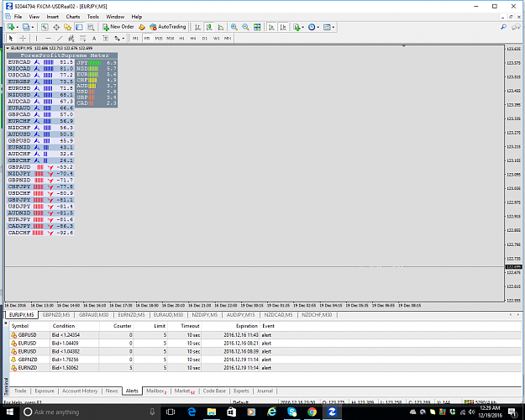Expand the Arrows objects dropdown
The width and height of the screenshot is (525, 420).
[x=123, y=39]
